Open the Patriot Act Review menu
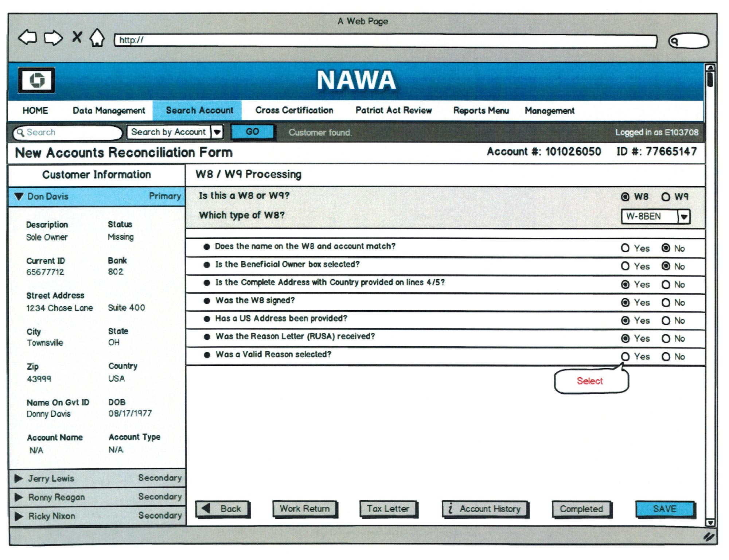This screenshot has height=560, width=729. (393, 110)
